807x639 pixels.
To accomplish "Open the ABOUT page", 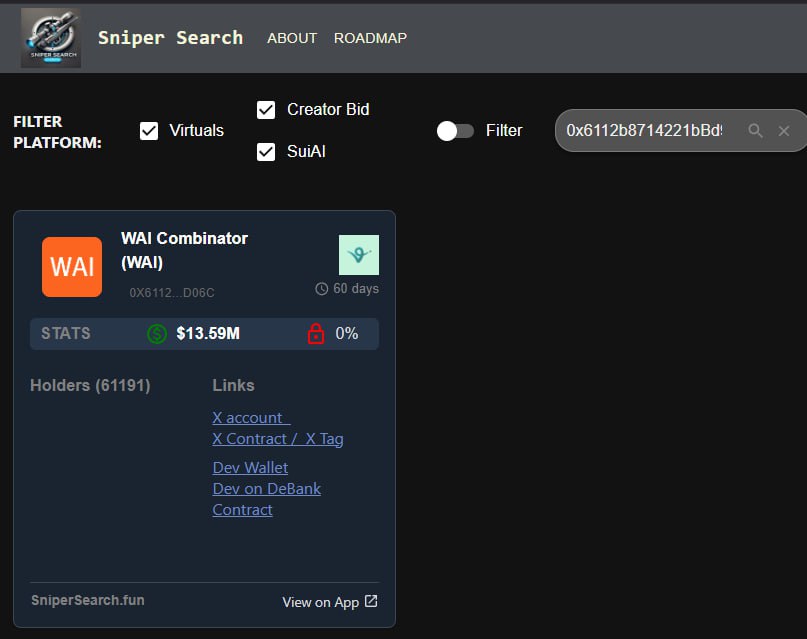I will tap(291, 38).
